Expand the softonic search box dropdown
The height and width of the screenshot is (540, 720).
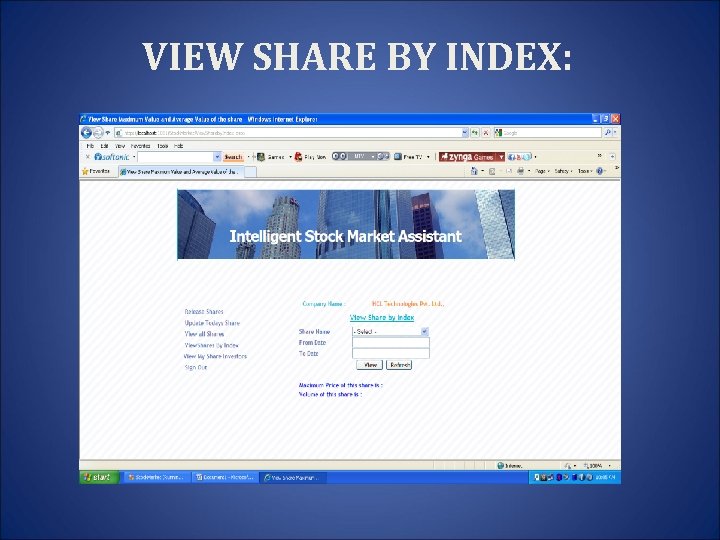pyautogui.click(x=217, y=157)
